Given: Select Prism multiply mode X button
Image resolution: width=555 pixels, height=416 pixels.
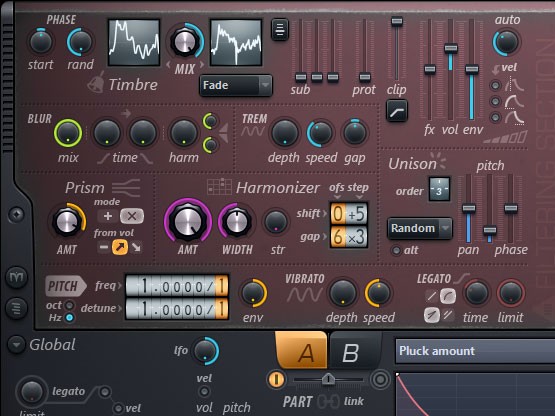Looking at the screenshot, I should pyautogui.click(x=132, y=216).
